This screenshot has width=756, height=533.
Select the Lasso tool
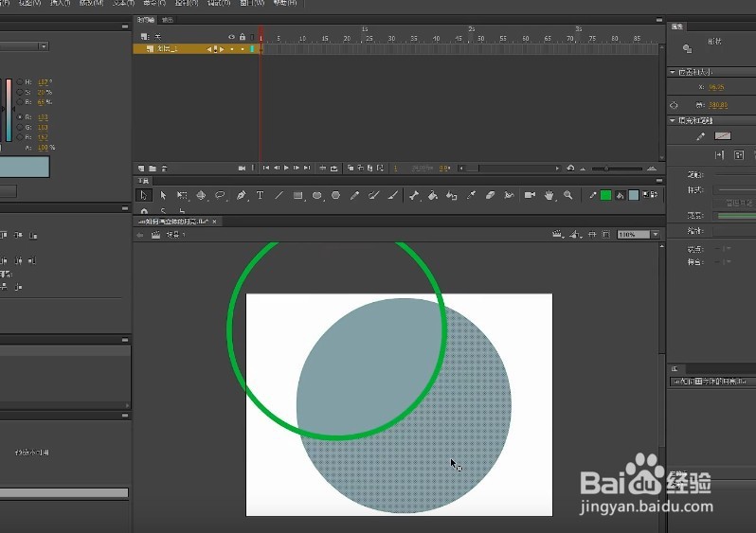pos(220,195)
